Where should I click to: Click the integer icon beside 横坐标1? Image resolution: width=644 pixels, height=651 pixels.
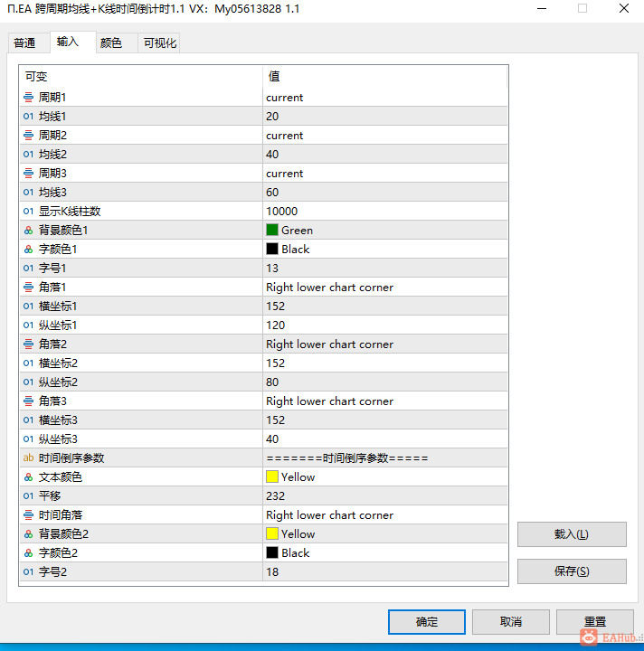[x=28, y=307]
